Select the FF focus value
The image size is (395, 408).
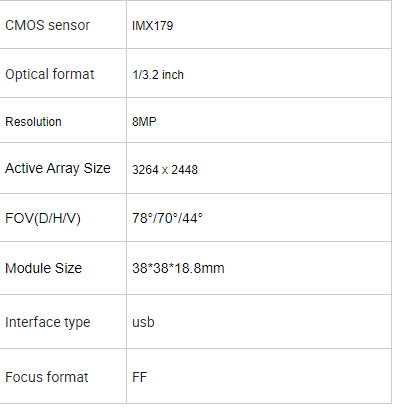[139, 377]
